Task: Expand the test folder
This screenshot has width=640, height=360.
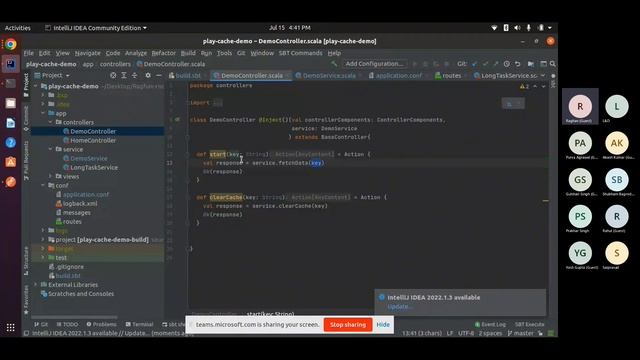Action: click(x=43, y=258)
